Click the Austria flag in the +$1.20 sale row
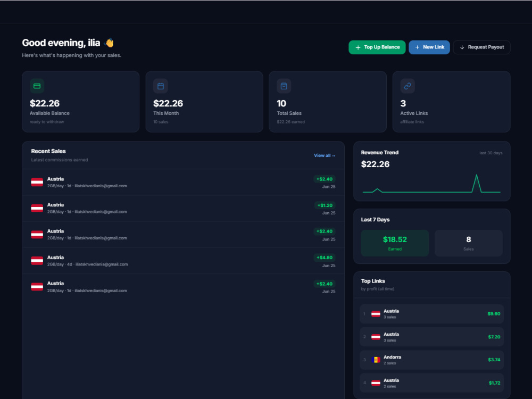The height and width of the screenshot is (399, 532). click(37, 209)
